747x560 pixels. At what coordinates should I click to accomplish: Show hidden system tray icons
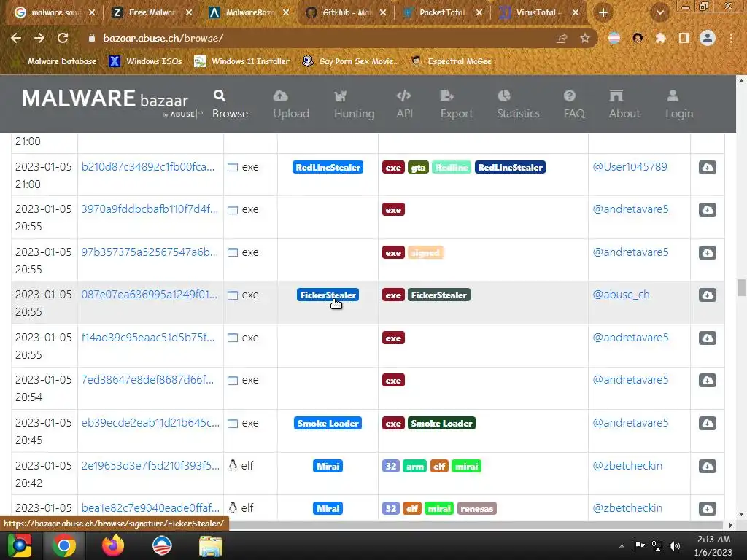coord(622,546)
